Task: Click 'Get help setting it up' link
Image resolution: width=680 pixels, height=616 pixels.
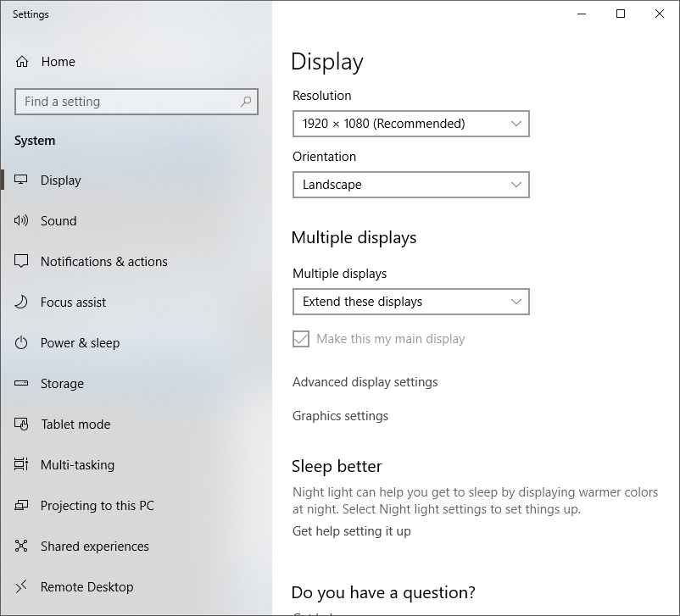Action: [x=351, y=531]
